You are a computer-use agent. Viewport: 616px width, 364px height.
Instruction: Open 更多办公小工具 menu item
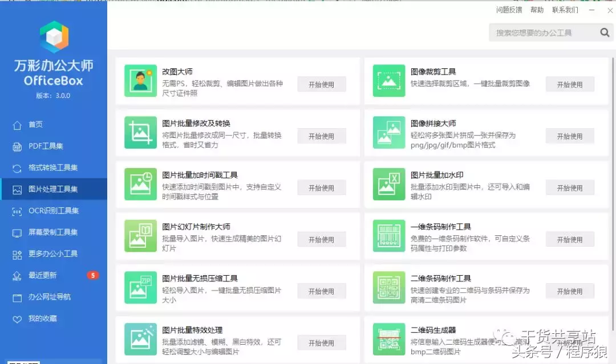click(x=54, y=254)
